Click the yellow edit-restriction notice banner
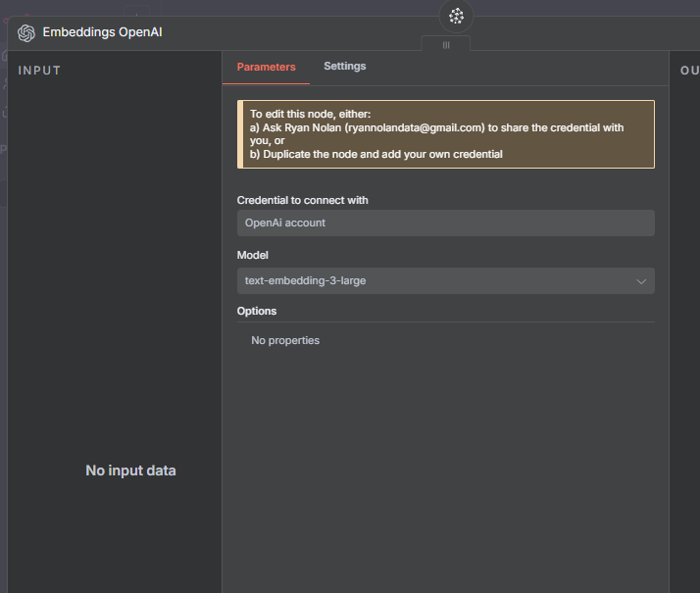700x593 pixels. [445, 133]
